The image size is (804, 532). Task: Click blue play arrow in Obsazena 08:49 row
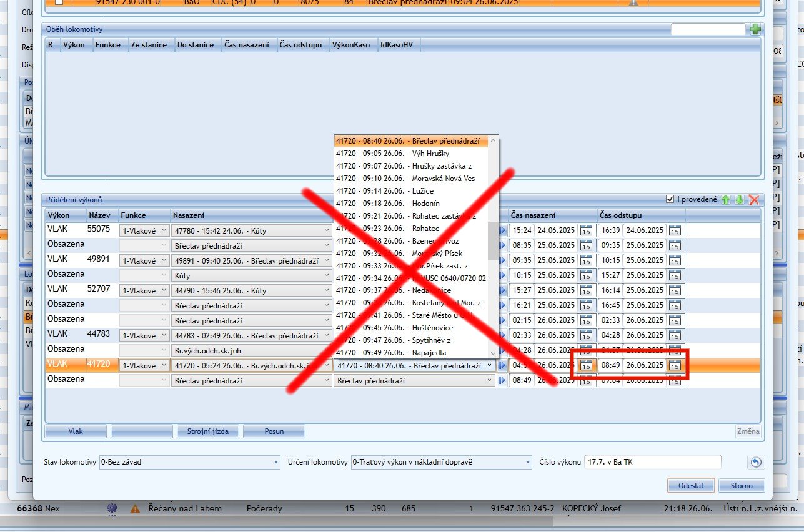(502, 380)
